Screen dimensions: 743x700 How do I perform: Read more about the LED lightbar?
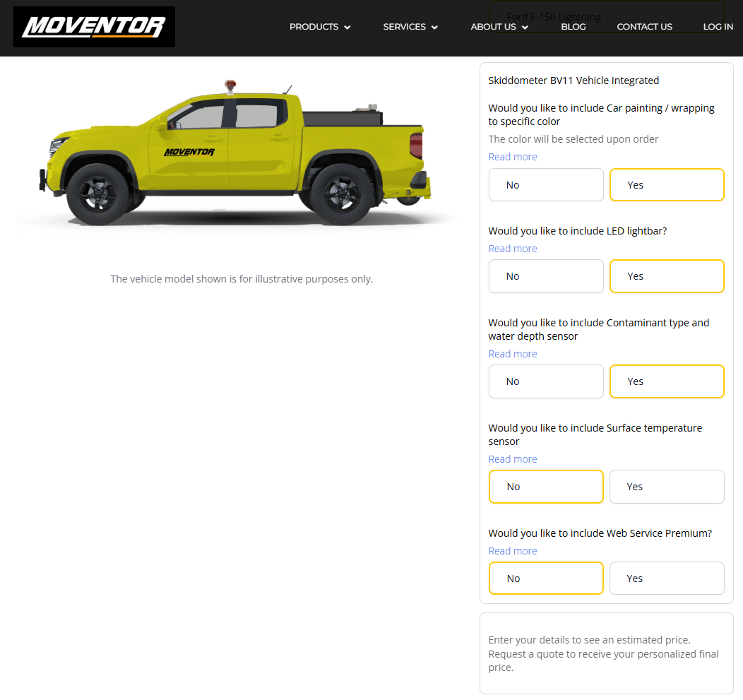[x=512, y=248]
